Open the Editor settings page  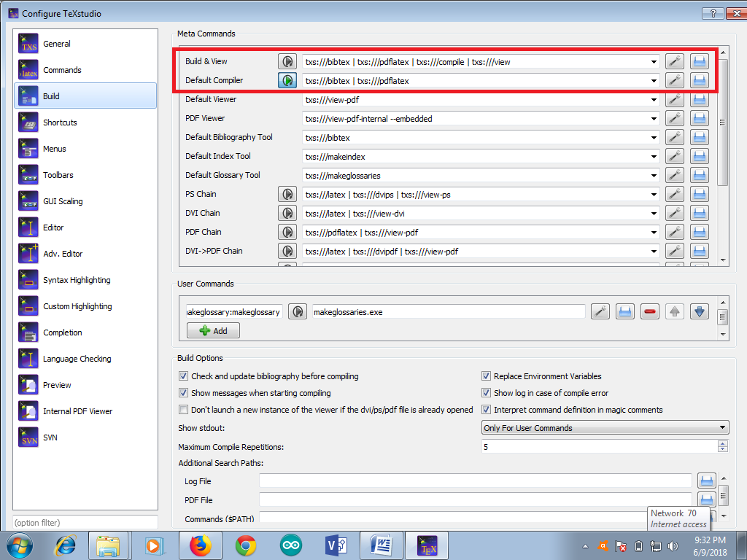pyautogui.click(x=85, y=227)
